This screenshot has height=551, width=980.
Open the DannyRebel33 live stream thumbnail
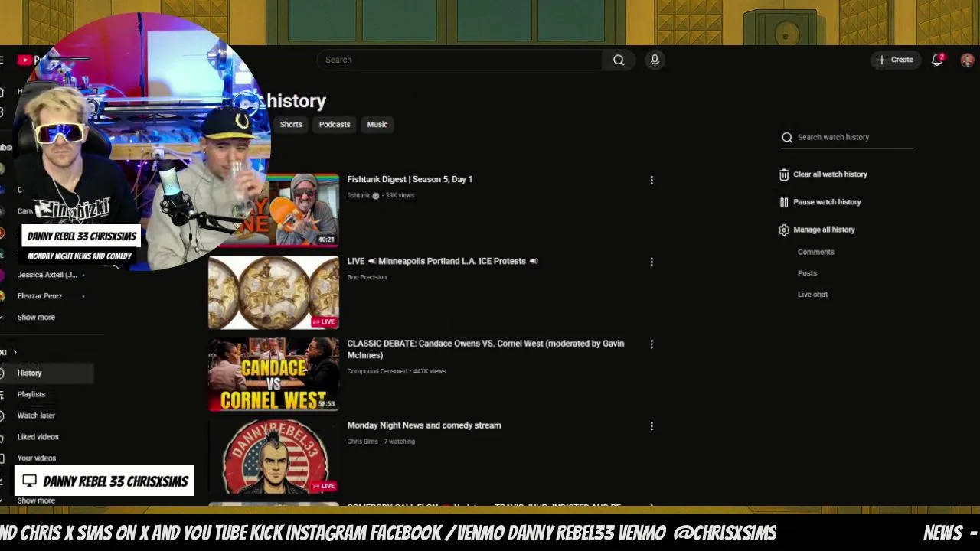click(x=273, y=456)
